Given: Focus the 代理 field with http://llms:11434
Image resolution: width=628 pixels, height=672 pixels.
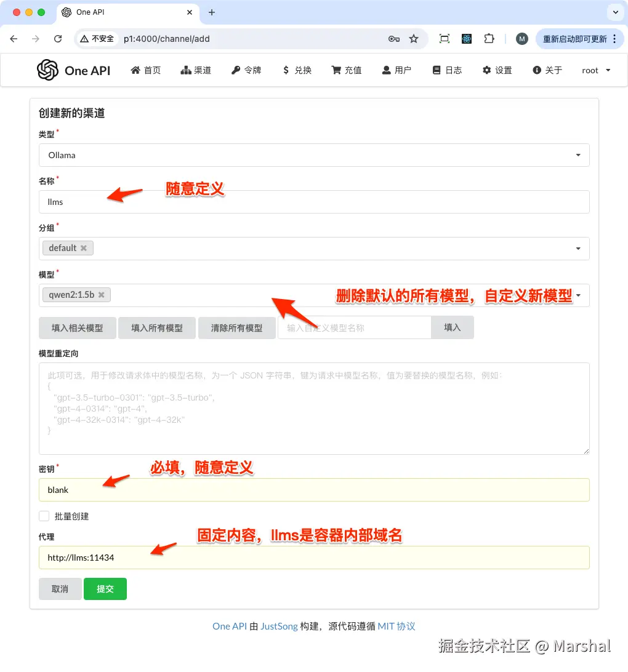Looking at the screenshot, I should tap(314, 558).
